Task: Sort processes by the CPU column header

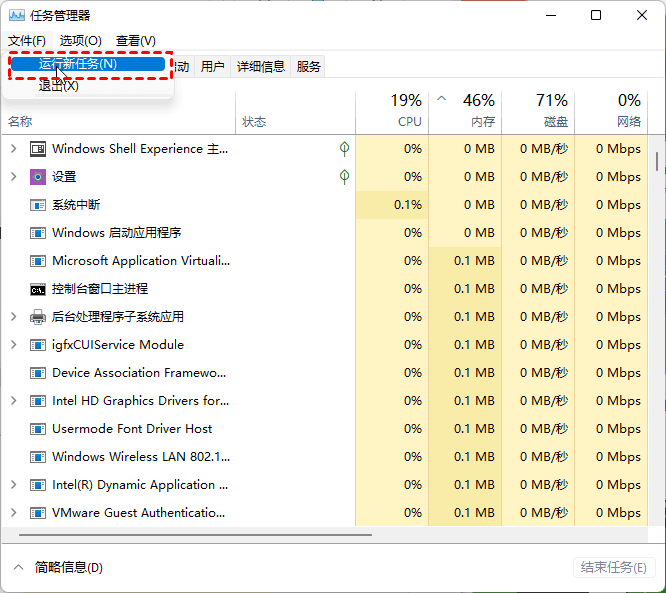Action: [392, 111]
